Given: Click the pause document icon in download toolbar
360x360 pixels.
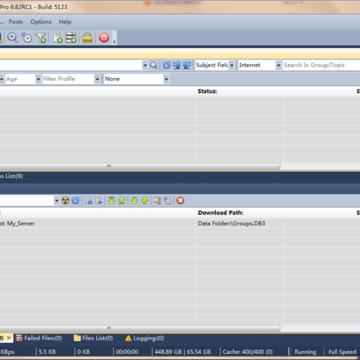Looking at the screenshot, I should pos(88,201).
